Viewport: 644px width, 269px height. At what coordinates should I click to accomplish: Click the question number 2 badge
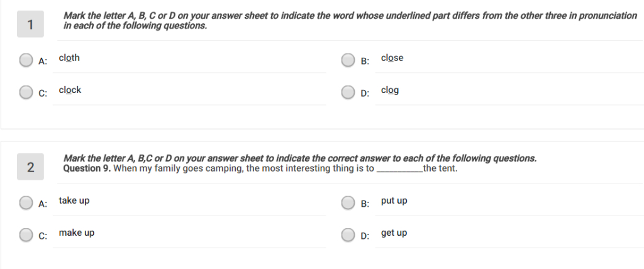(x=30, y=167)
